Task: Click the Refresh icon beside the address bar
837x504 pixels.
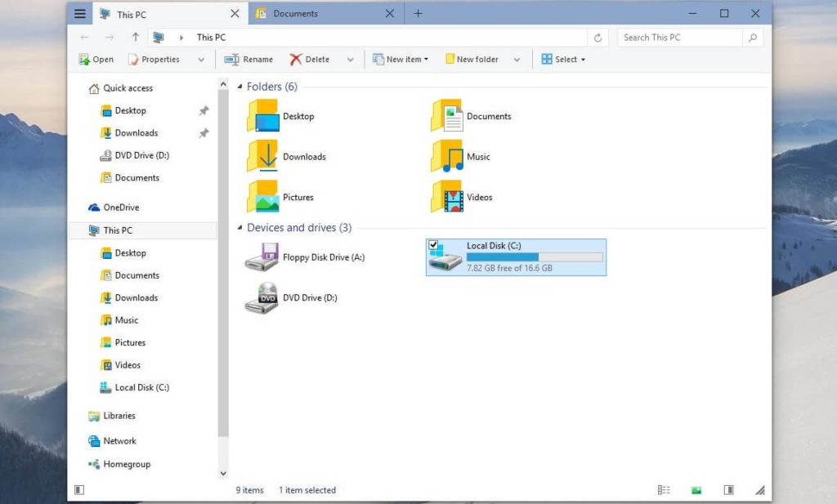Action: click(x=598, y=37)
